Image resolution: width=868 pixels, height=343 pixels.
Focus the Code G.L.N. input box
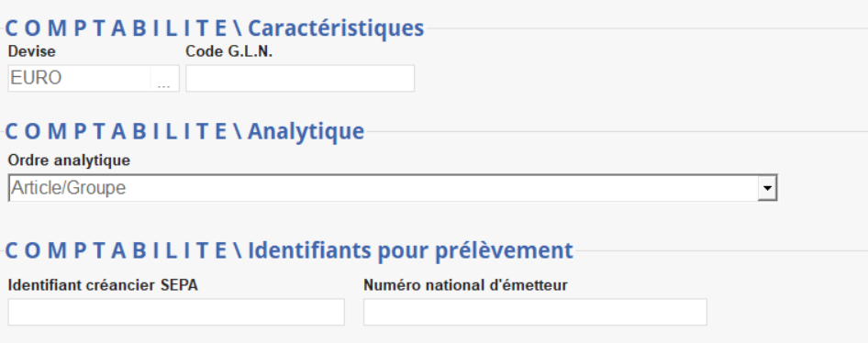[300, 79]
